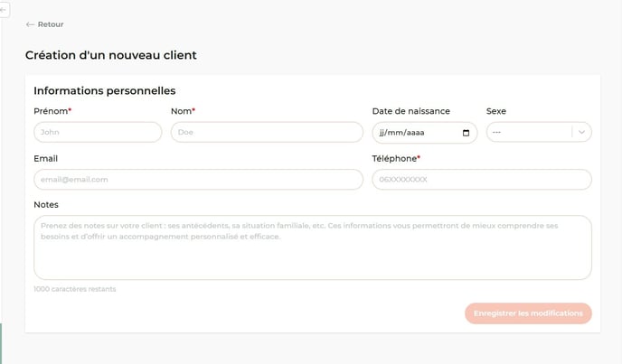Viewport: 622px width, 364px height.
Task: Go back via the Retour link
Action: (51, 24)
